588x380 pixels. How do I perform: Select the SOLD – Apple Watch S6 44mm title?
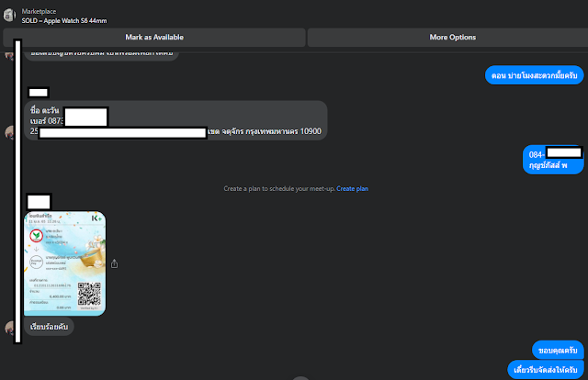click(64, 20)
